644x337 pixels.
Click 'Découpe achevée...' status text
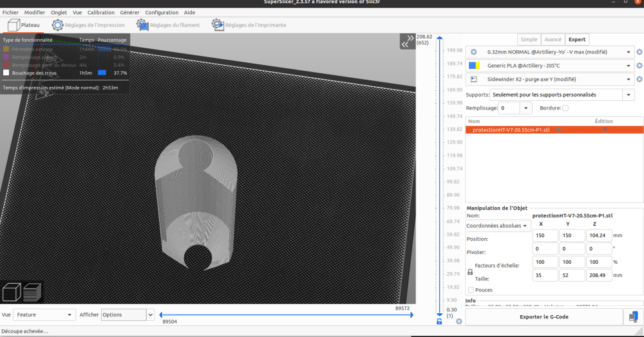click(x=24, y=331)
